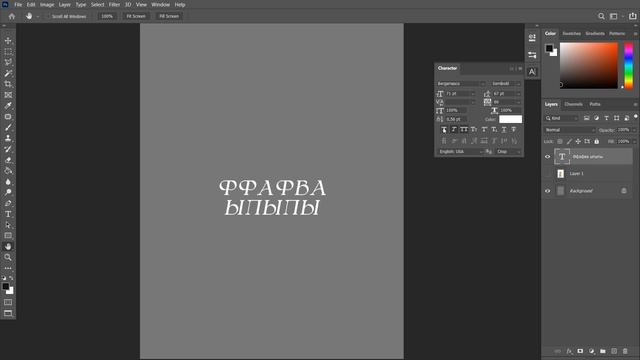
Task: Click the Fit Screen button
Action: (x=136, y=16)
